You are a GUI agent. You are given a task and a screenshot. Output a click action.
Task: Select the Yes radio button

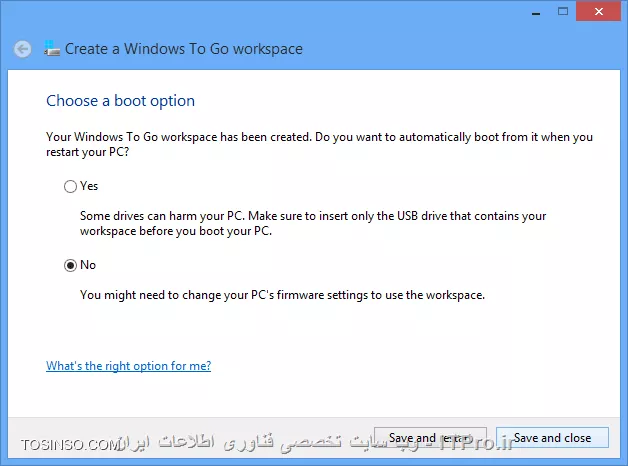(x=70, y=186)
